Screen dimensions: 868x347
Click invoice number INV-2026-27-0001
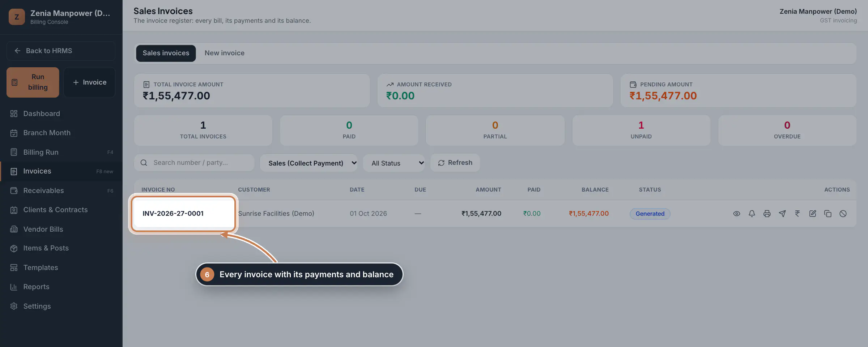point(173,214)
